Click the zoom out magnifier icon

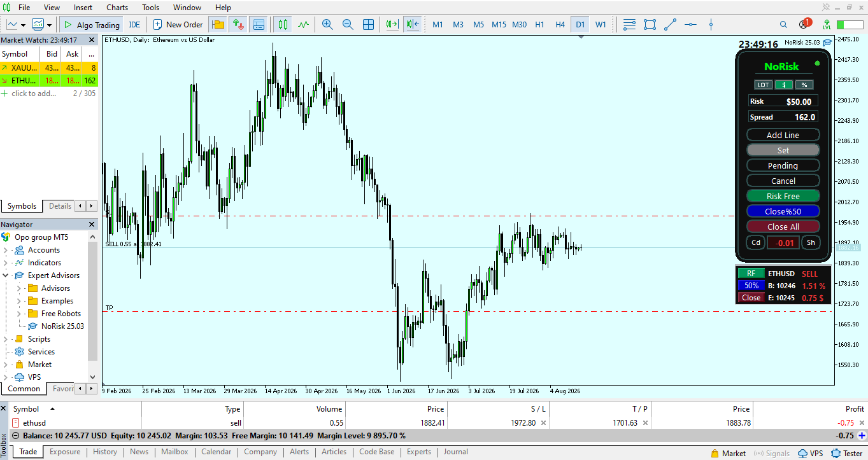click(348, 25)
